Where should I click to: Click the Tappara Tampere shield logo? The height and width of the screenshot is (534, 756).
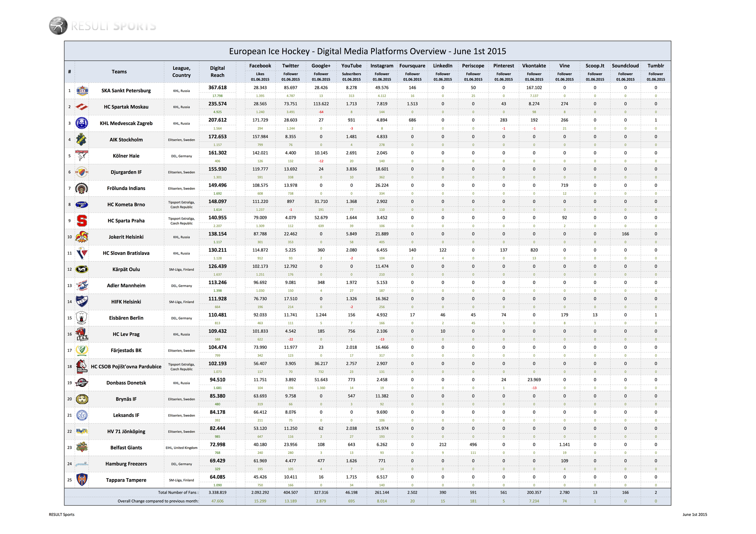click(x=82, y=480)
